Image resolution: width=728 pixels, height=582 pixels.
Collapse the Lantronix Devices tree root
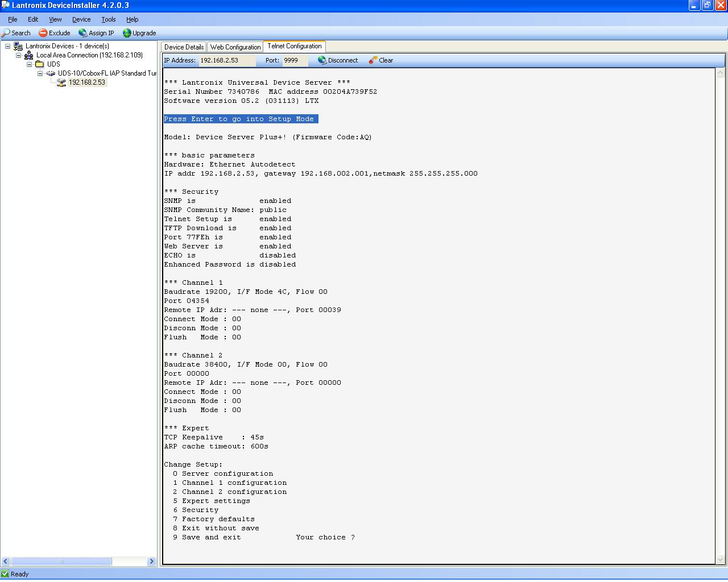pyautogui.click(x=7, y=46)
